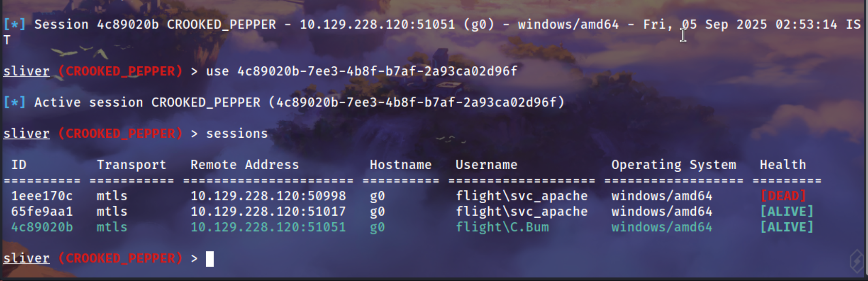Click the terminal cursor block at the prompt
Image resolution: width=868 pixels, height=281 pixels.
point(210,259)
